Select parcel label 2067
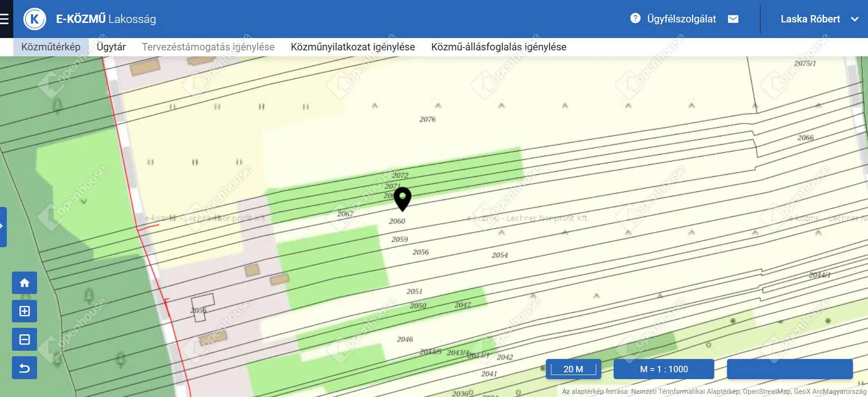This screenshot has width=868, height=397. [x=345, y=214]
